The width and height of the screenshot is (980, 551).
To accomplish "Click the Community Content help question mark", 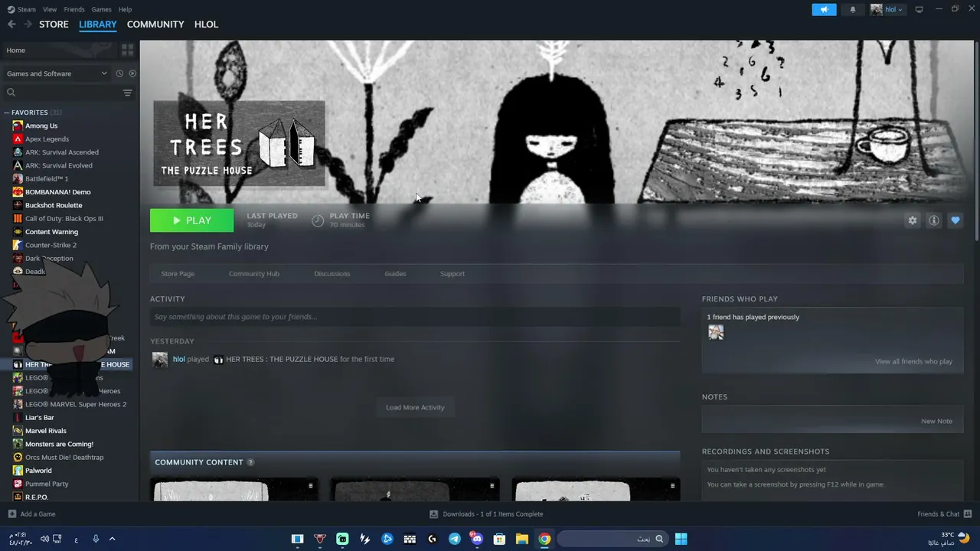I will (x=250, y=462).
